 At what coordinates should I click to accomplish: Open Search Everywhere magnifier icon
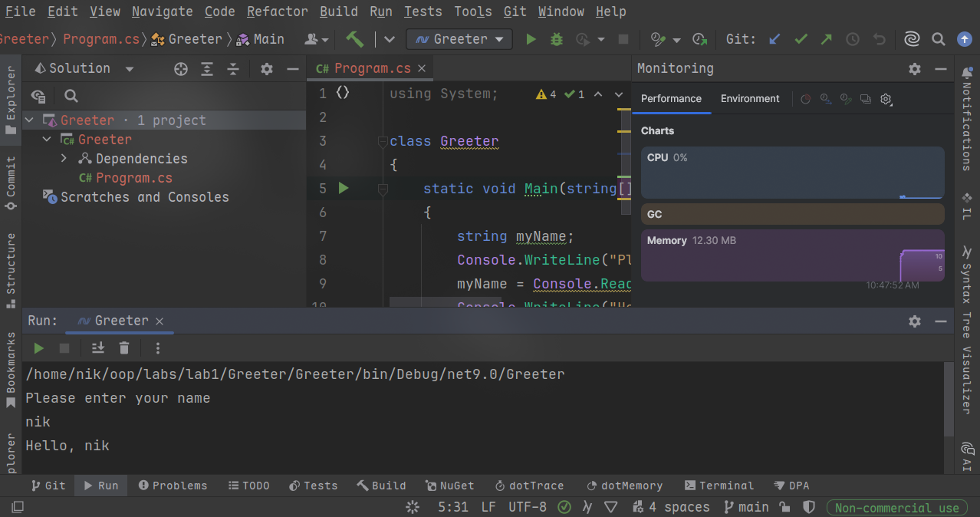coord(938,39)
